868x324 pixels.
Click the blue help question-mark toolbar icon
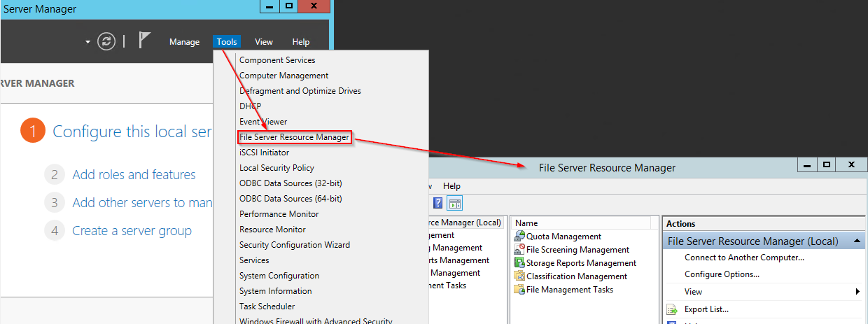click(x=438, y=204)
